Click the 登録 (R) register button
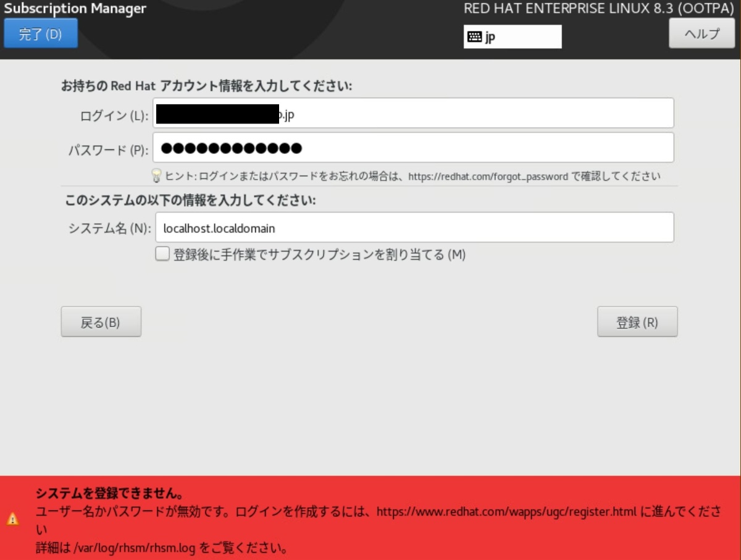 click(x=637, y=322)
